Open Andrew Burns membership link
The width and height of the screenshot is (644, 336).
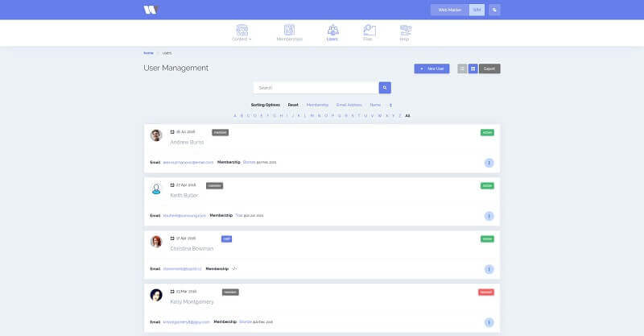point(250,163)
